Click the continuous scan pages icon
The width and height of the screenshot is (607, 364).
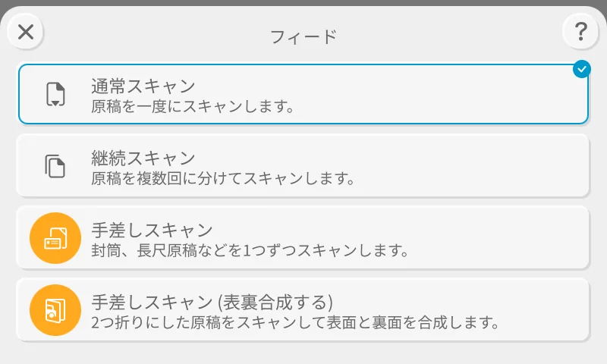coord(55,165)
